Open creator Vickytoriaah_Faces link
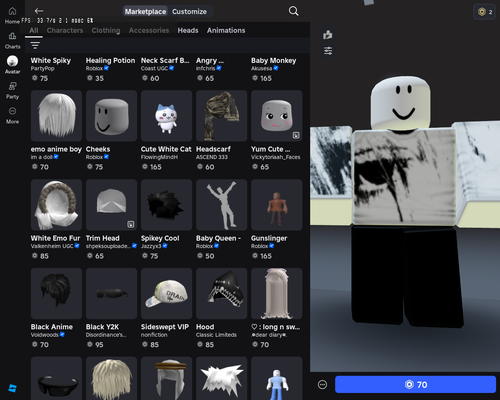The width and height of the screenshot is (500, 400). 276,157
